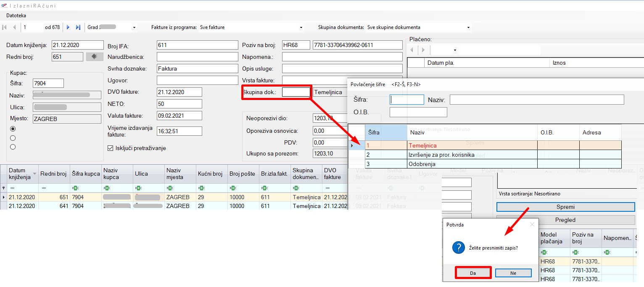Image resolution: width=644 pixels, height=287 pixels.
Task: Click filter icon under Šifra kupca column
Action: 75,188
